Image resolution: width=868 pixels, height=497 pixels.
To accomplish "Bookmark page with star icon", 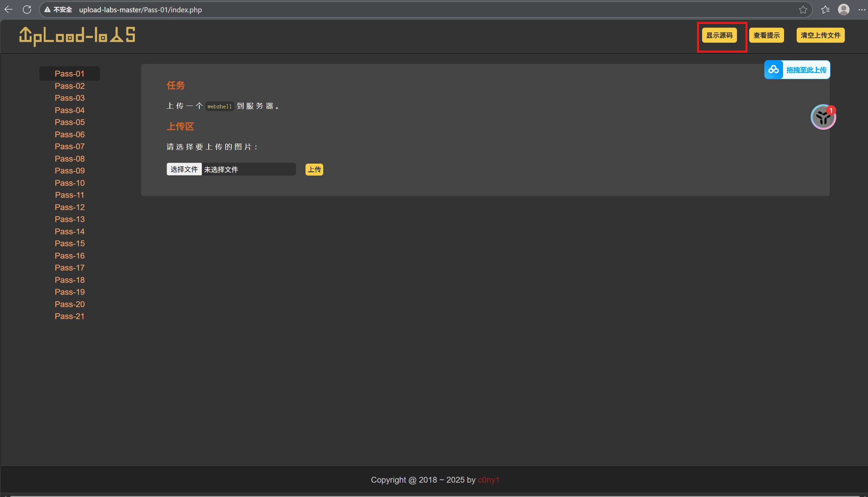I will (x=803, y=10).
